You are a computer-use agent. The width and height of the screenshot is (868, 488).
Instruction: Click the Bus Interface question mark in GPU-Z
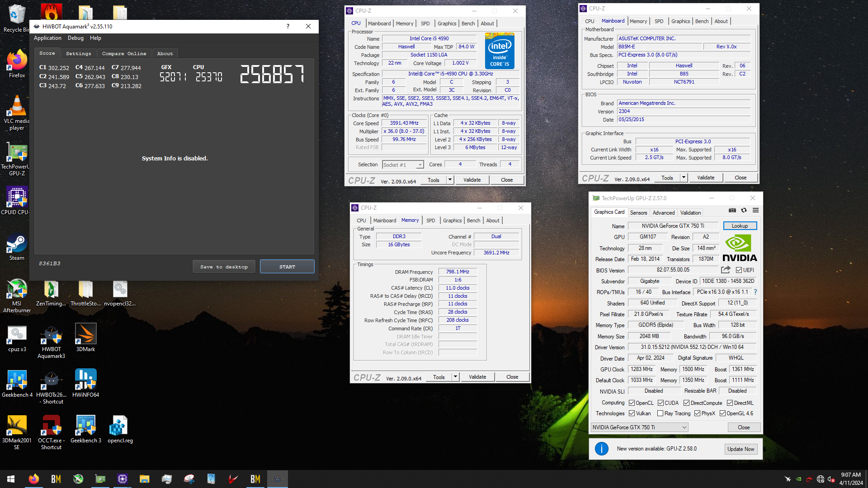click(x=755, y=292)
